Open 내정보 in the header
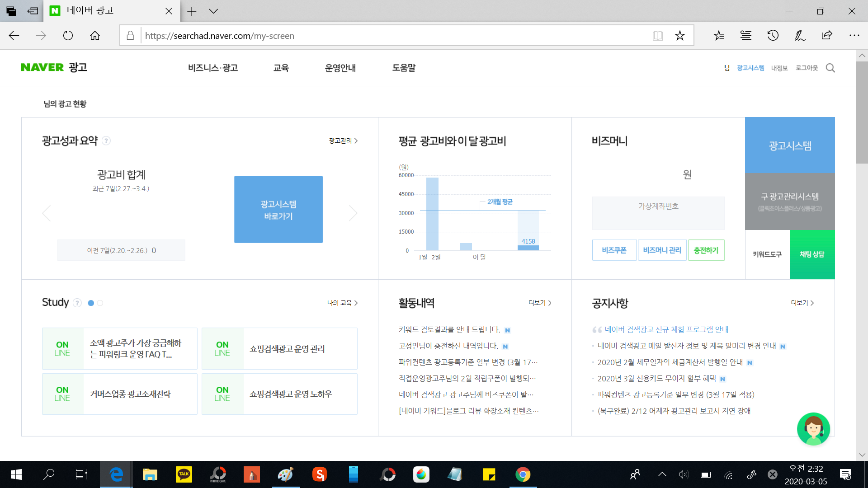868x488 pixels. [779, 68]
